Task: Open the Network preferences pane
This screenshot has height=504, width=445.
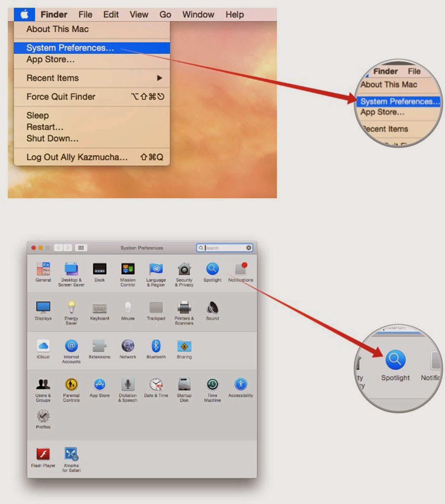Action: pyautogui.click(x=128, y=349)
